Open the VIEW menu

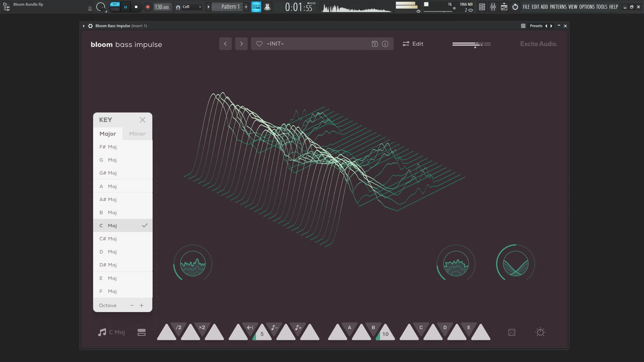pos(573,7)
